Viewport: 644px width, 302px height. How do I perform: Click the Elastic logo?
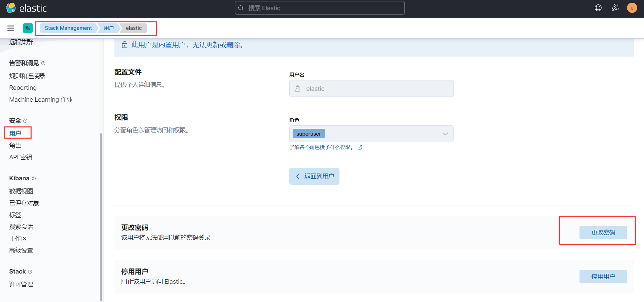coord(26,8)
